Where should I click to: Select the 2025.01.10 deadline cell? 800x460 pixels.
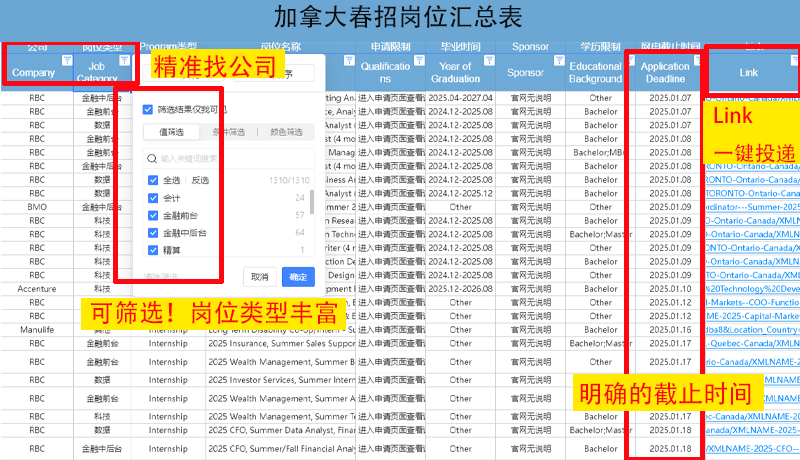coord(670,289)
